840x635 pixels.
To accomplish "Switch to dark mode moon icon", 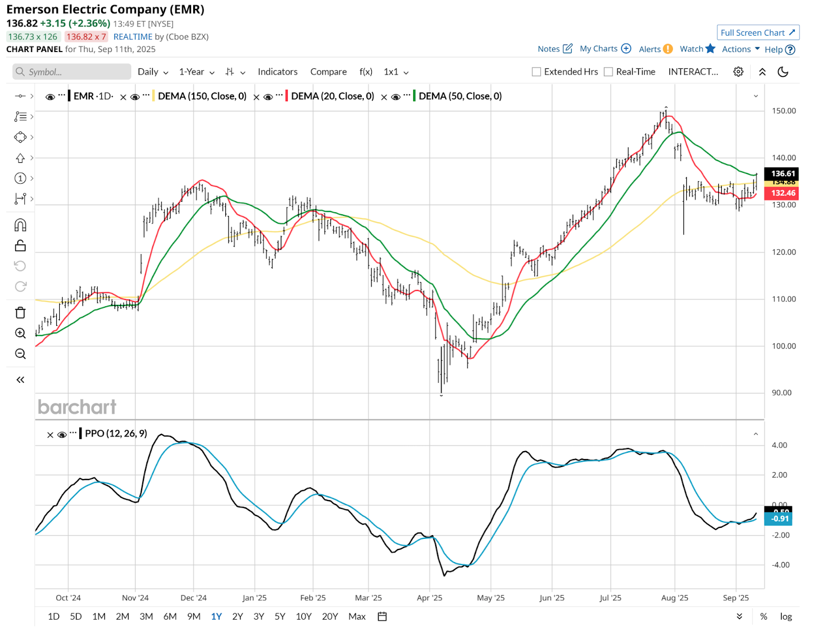I will [783, 72].
